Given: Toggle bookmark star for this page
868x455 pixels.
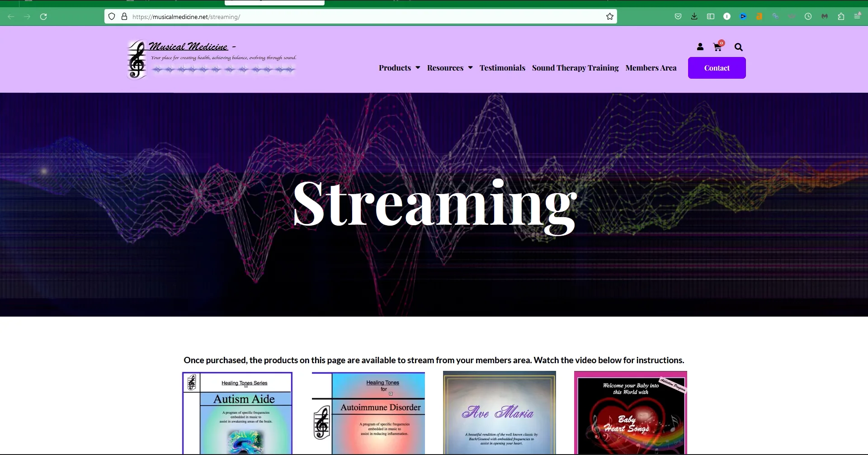Looking at the screenshot, I should tap(609, 16).
